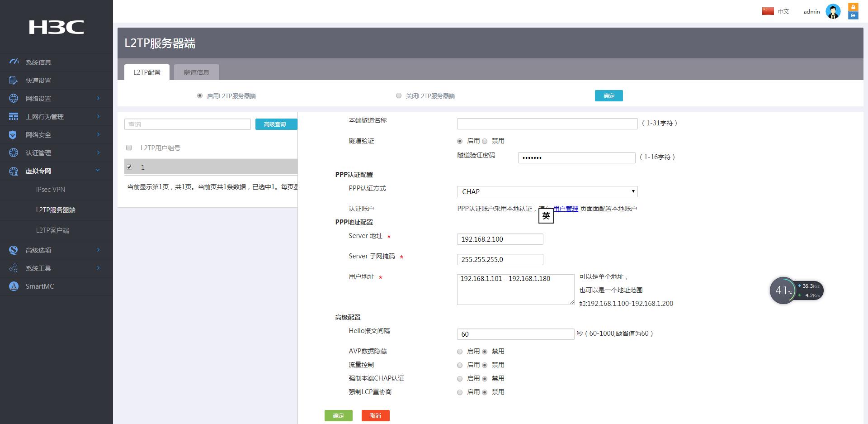Click the 快速设置 document icon
This screenshot has width=868, height=424.
pyautogui.click(x=14, y=80)
